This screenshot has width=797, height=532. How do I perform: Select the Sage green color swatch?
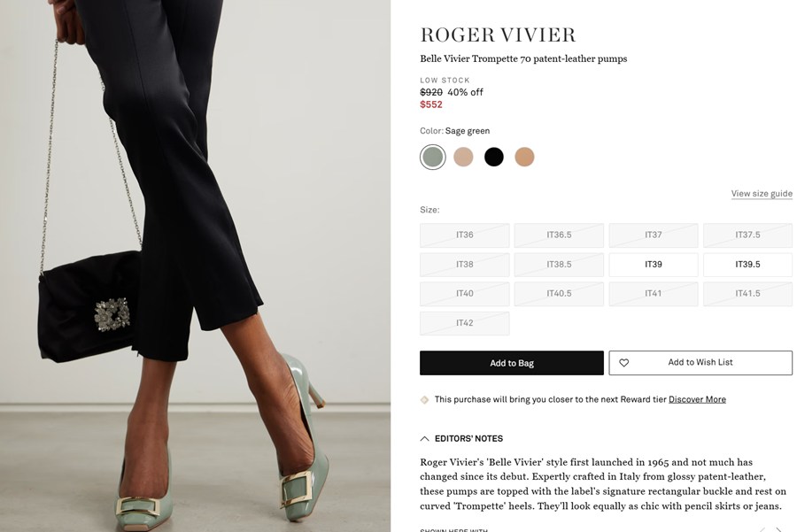click(x=432, y=157)
